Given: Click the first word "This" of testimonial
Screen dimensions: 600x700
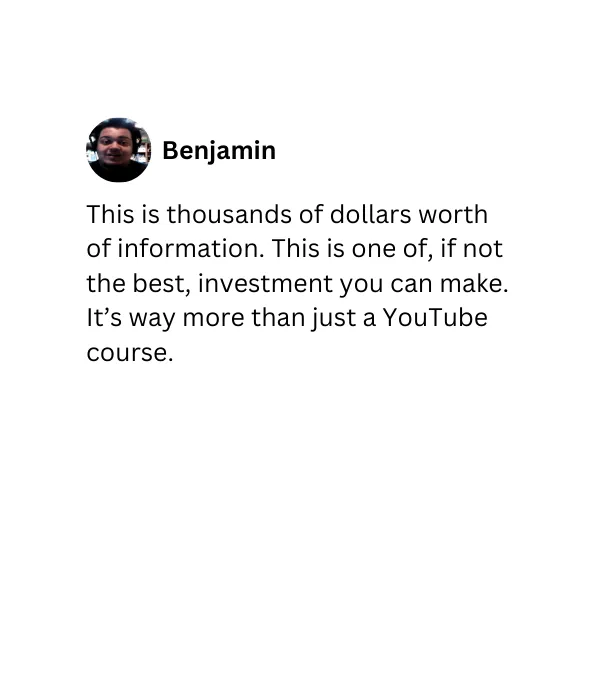Looking at the screenshot, I should [x=110, y=214].
